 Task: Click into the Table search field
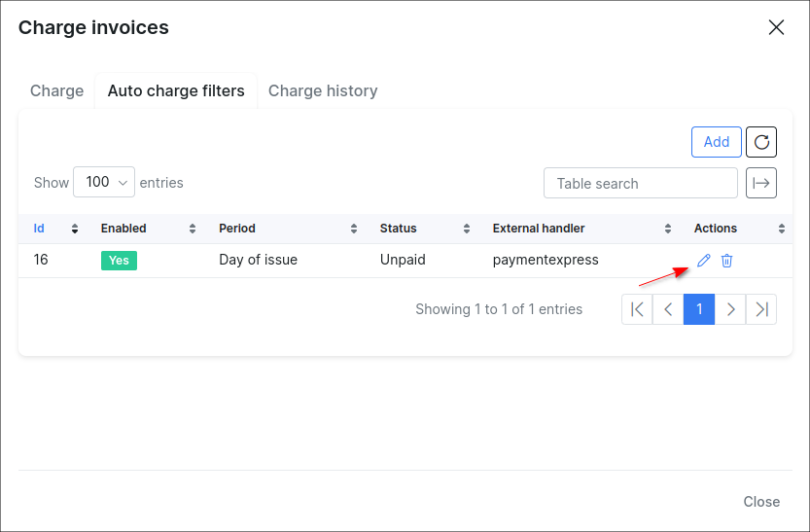(641, 183)
